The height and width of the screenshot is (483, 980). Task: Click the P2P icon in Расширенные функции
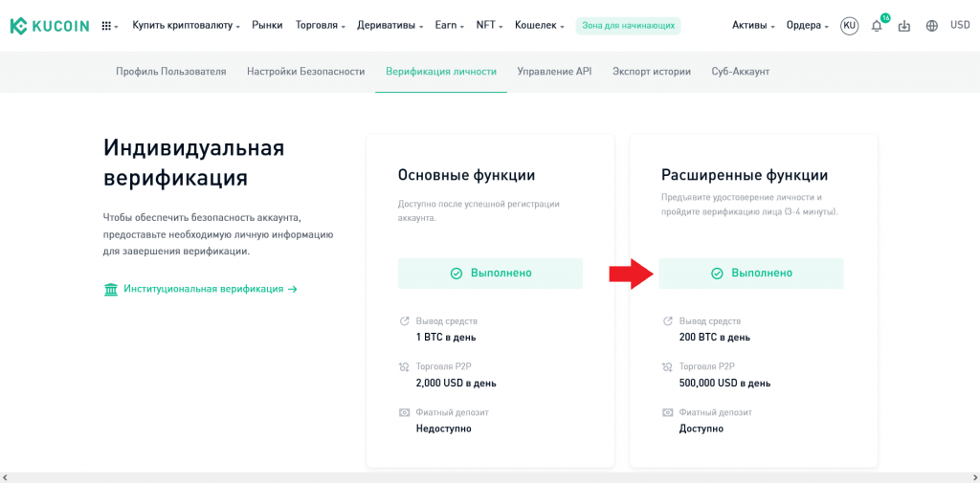[667, 366]
